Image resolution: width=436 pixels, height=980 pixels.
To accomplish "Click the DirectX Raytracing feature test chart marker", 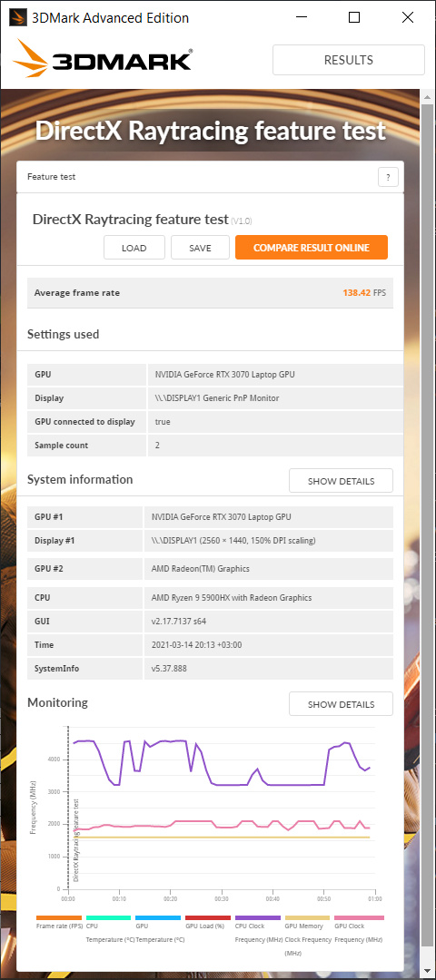I will click(75, 840).
